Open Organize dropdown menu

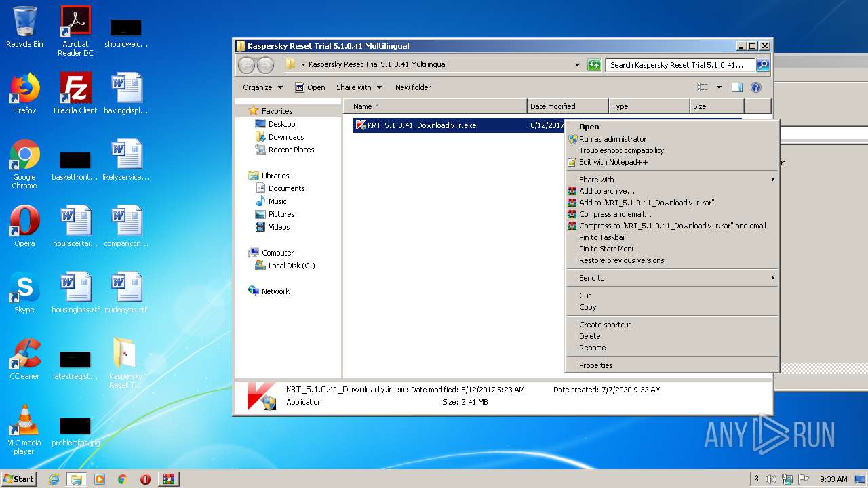coord(262,87)
